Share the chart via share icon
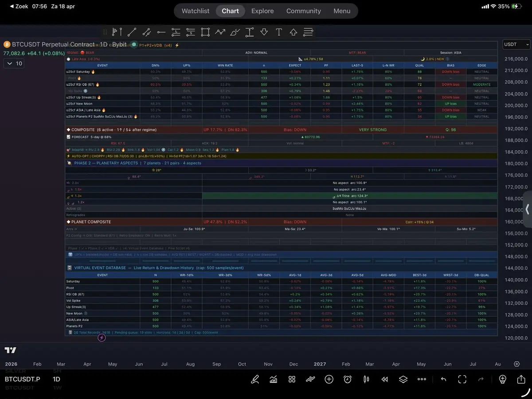Image resolution: width=532 pixels, height=399 pixels. coord(521,379)
